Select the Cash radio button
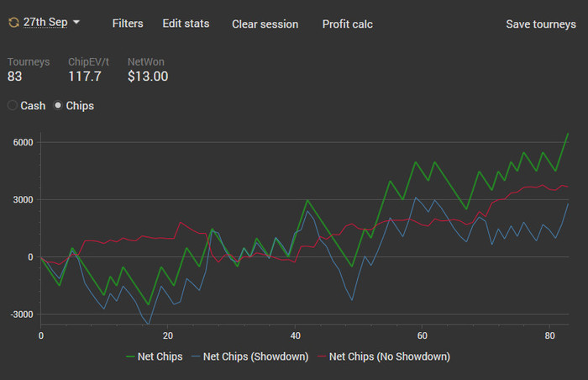Image resolution: width=588 pixels, height=380 pixels. pos(13,106)
